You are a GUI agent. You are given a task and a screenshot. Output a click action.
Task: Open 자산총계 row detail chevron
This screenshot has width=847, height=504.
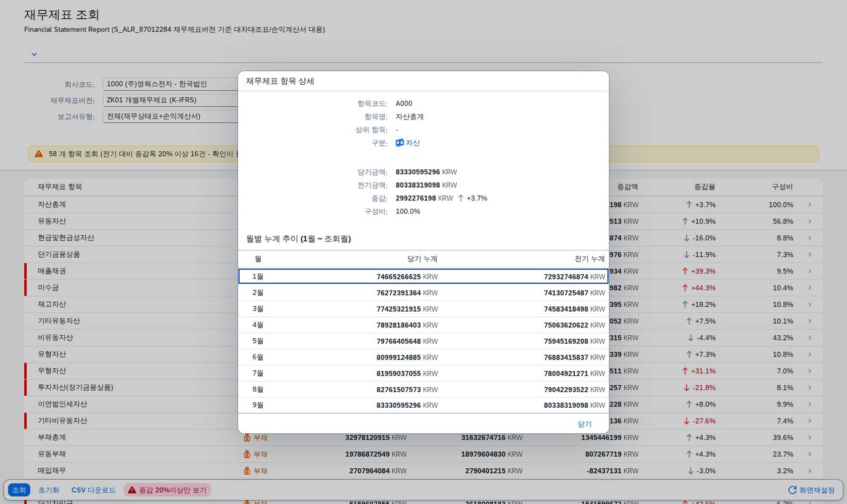pyautogui.click(x=809, y=205)
